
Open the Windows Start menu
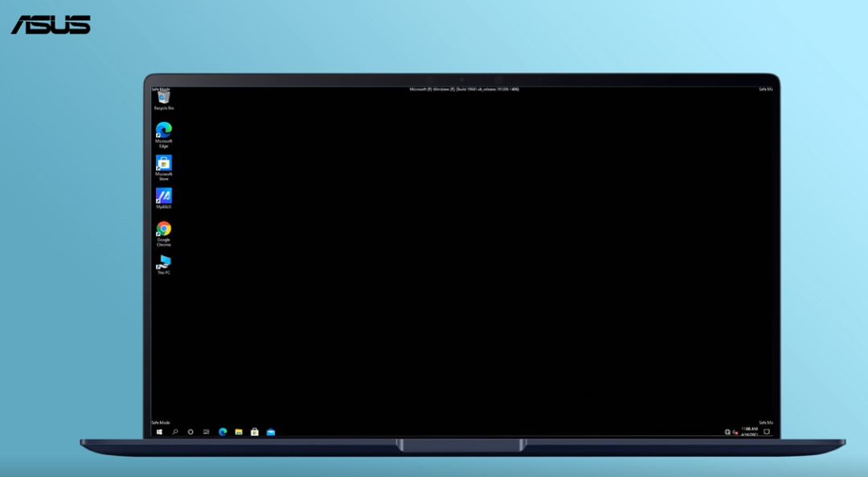point(159,431)
